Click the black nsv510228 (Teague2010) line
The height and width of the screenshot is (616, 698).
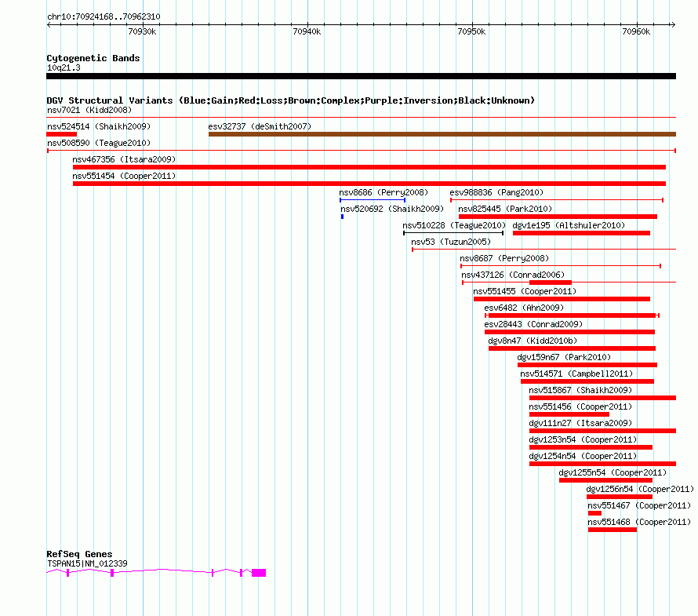453,233
